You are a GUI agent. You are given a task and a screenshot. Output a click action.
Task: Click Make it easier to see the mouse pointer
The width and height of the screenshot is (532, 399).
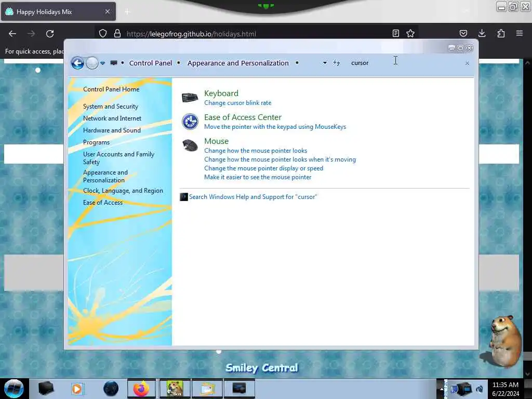pos(258,177)
